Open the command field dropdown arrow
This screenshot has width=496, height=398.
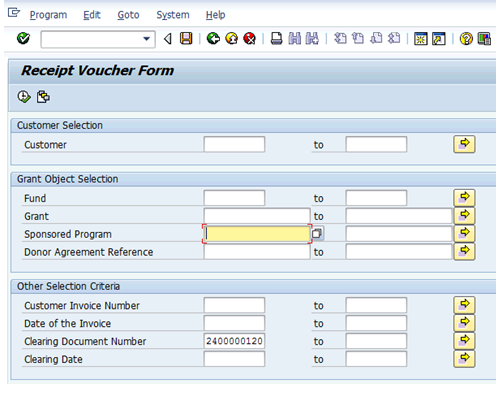click(x=146, y=39)
